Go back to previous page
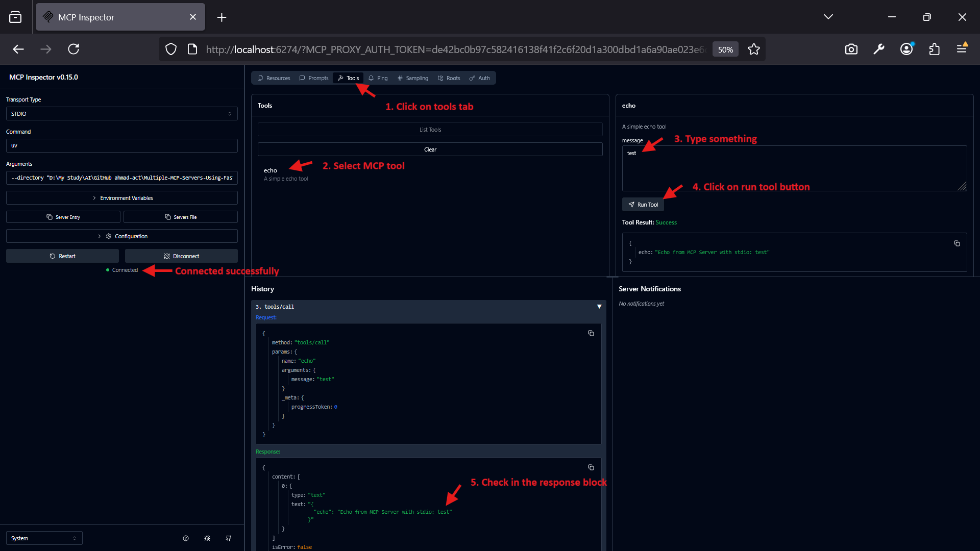The width and height of the screenshot is (980, 551). [18, 49]
